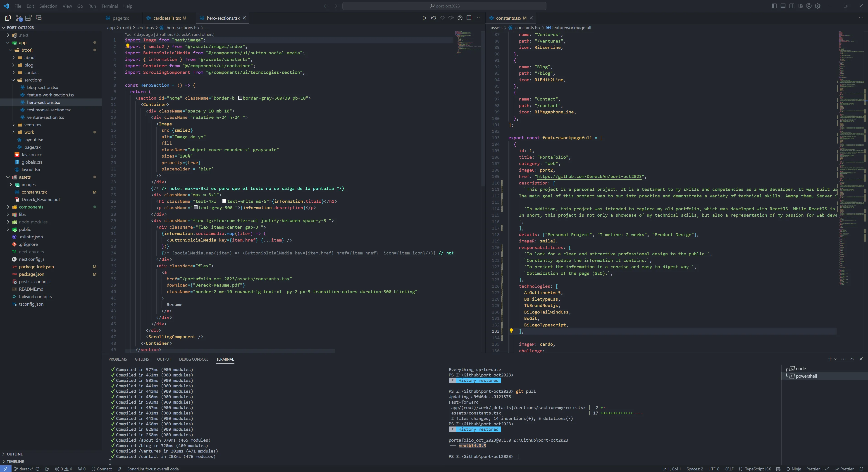Image resolution: width=868 pixels, height=472 pixels.
Task: Toggle primary side bar visibility
Action: coord(774,6)
